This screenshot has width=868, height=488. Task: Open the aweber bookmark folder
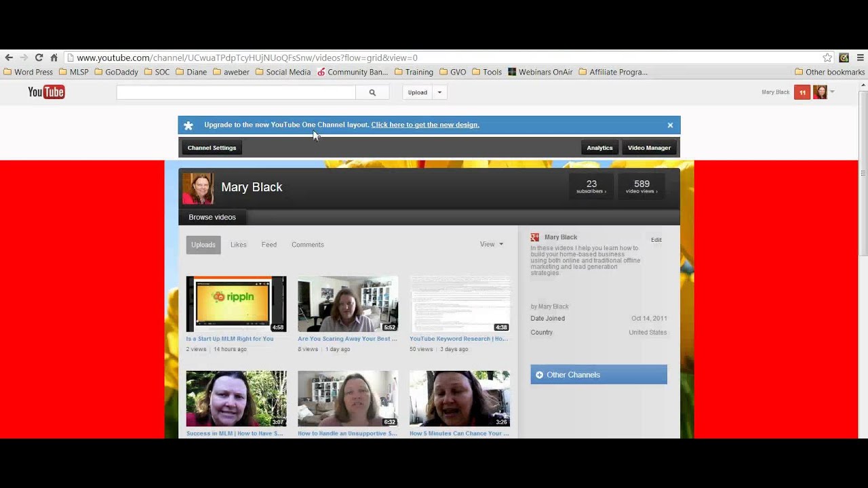click(x=231, y=72)
